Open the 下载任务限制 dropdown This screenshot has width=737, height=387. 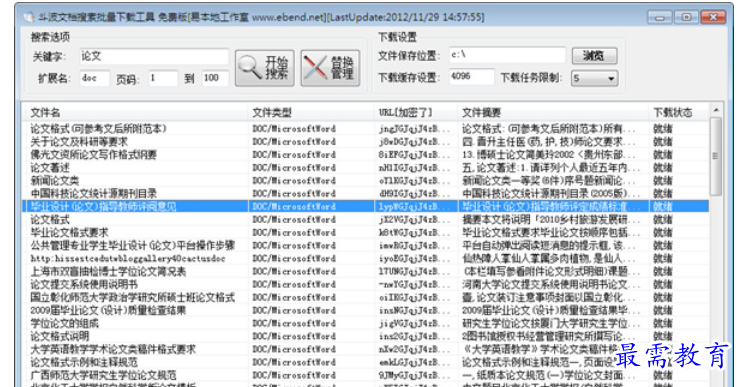595,78
